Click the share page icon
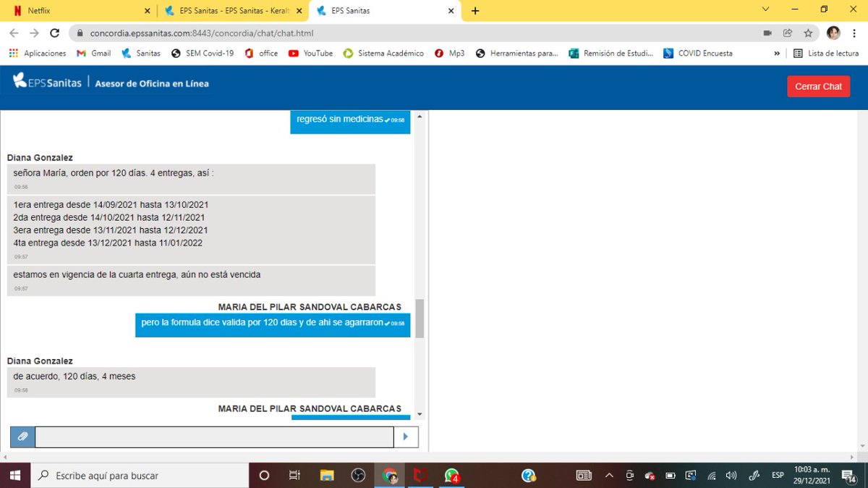The height and width of the screenshot is (488, 868). coord(788,33)
